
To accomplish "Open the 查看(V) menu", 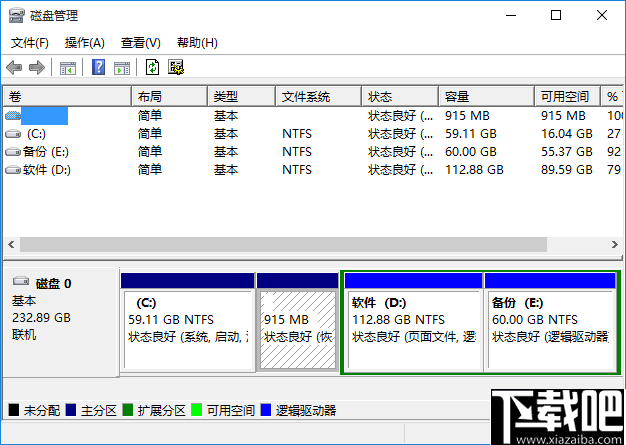I will [x=141, y=43].
